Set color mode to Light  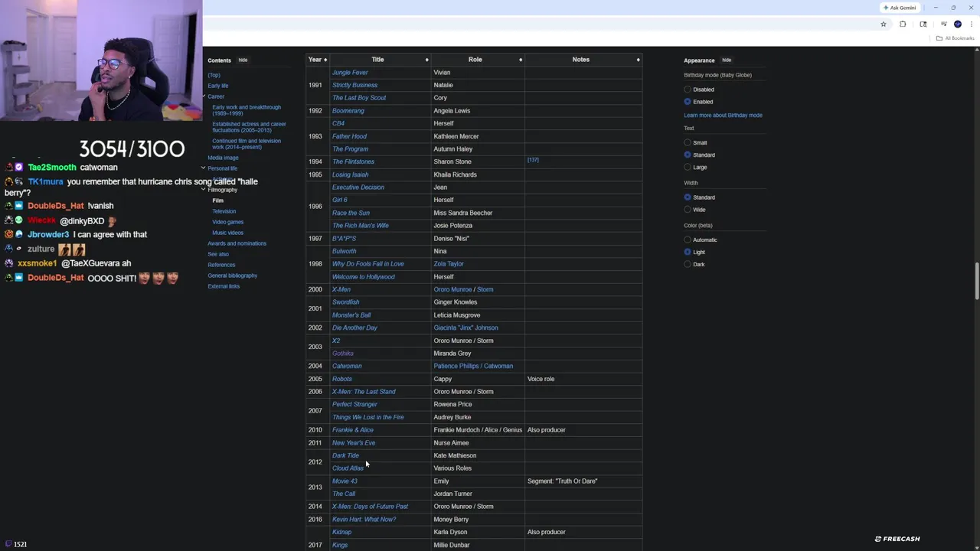pos(688,253)
